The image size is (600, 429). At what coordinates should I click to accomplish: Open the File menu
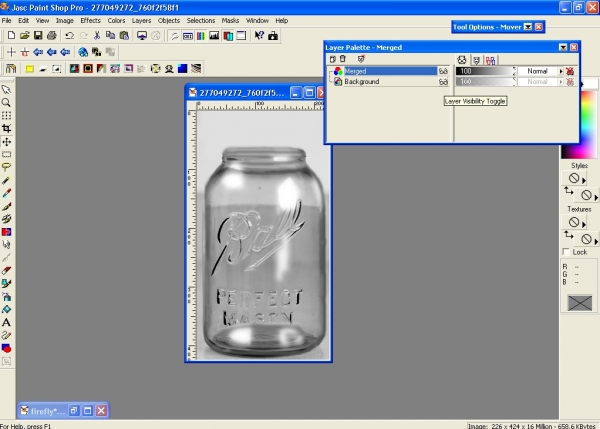click(x=6, y=21)
